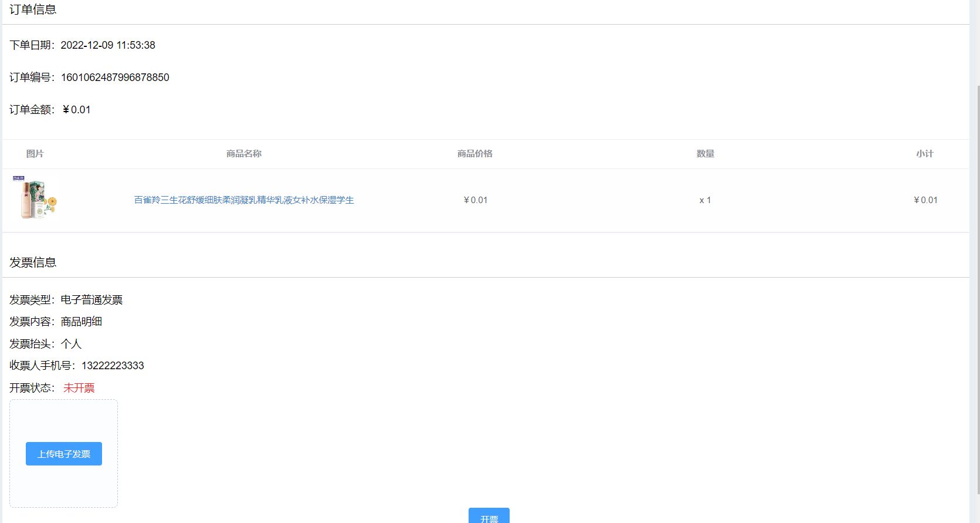
Task: Click the dashed upload area box
Action: 63,454
